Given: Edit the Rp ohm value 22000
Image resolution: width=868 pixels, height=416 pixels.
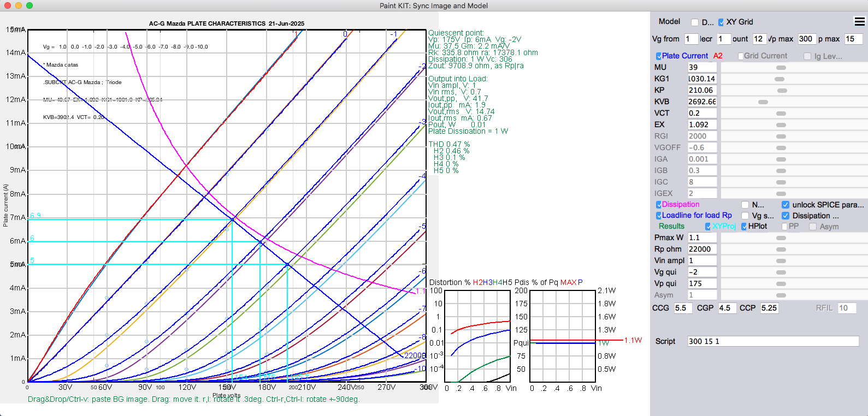Looking at the screenshot, I should point(702,249).
